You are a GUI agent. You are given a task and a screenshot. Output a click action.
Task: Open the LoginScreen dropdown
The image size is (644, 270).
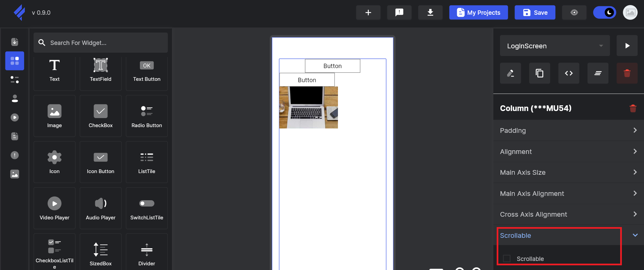554,46
